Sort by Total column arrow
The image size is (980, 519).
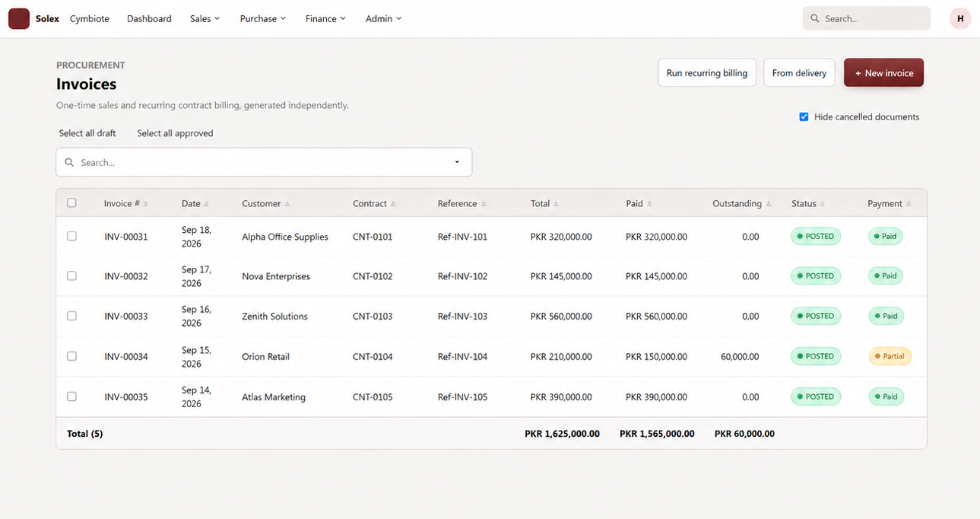pyautogui.click(x=556, y=204)
